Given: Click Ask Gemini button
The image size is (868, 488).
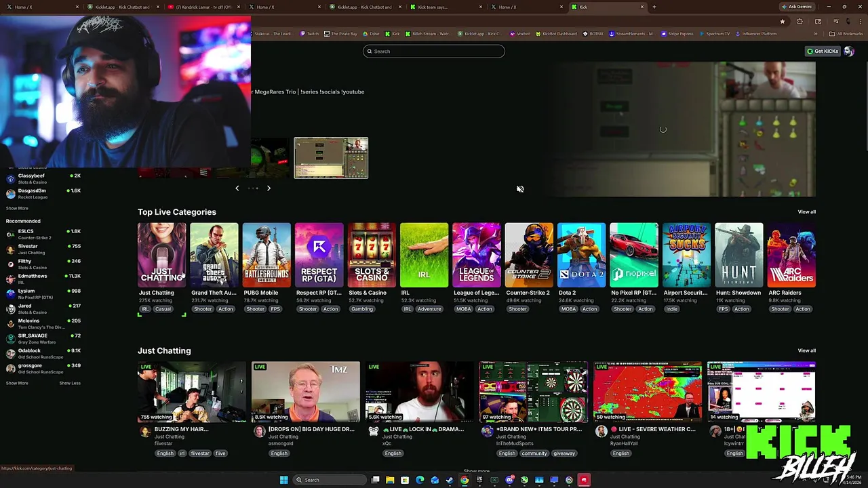Looking at the screenshot, I should (x=797, y=7).
